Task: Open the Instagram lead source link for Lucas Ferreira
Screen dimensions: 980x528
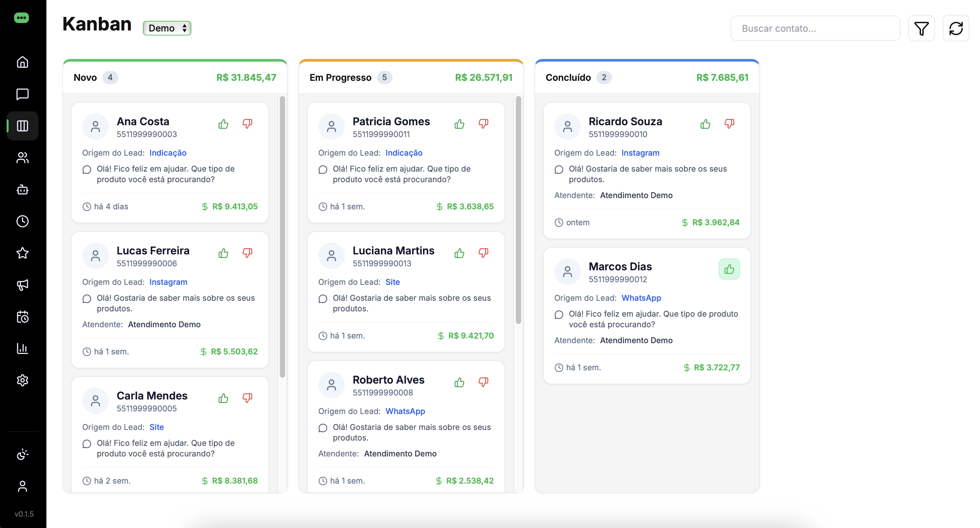Action: [x=168, y=282]
